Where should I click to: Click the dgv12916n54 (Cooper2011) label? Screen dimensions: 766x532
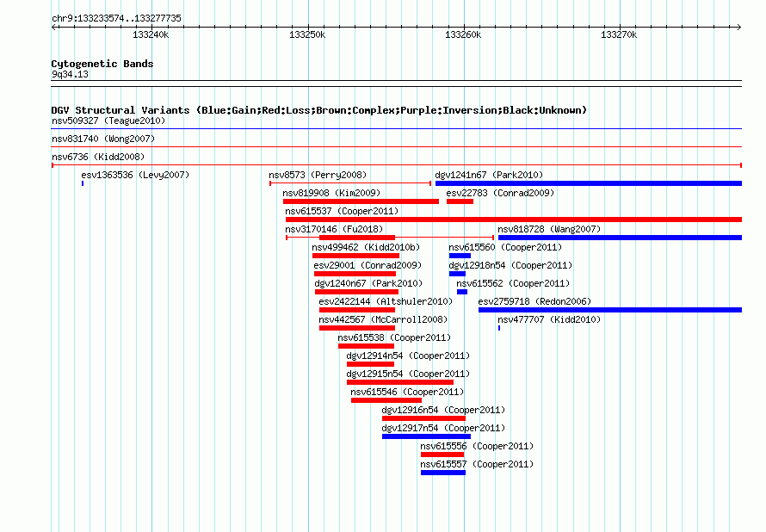(443, 410)
